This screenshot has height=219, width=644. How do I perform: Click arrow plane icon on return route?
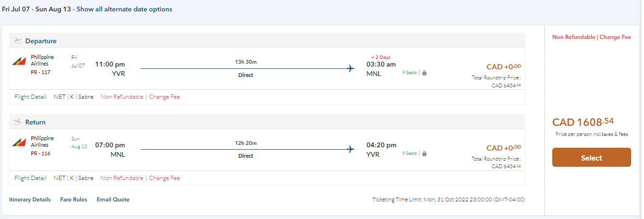click(x=351, y=149)
